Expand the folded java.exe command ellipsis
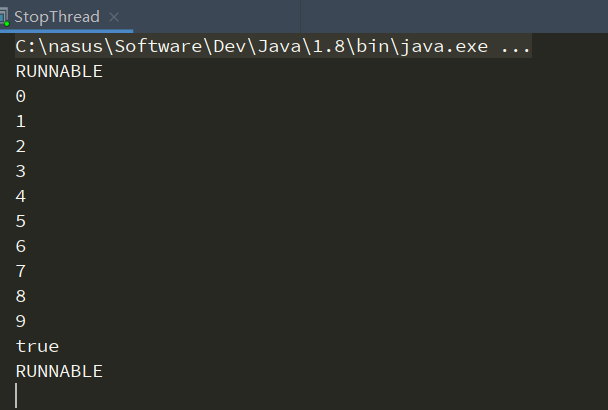This screenshot has width=608, height=410. pyautogui.click(x=515, y=47)
